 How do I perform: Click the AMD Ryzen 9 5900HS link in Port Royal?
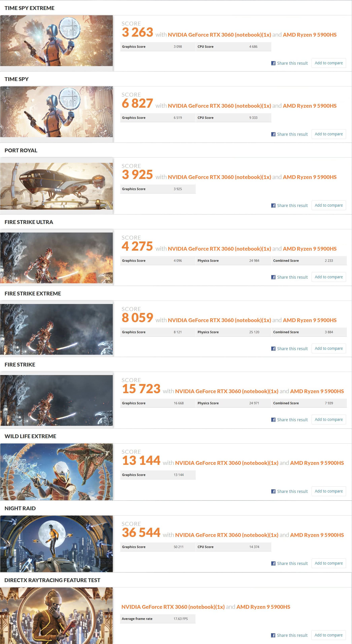tap(309, 177)
